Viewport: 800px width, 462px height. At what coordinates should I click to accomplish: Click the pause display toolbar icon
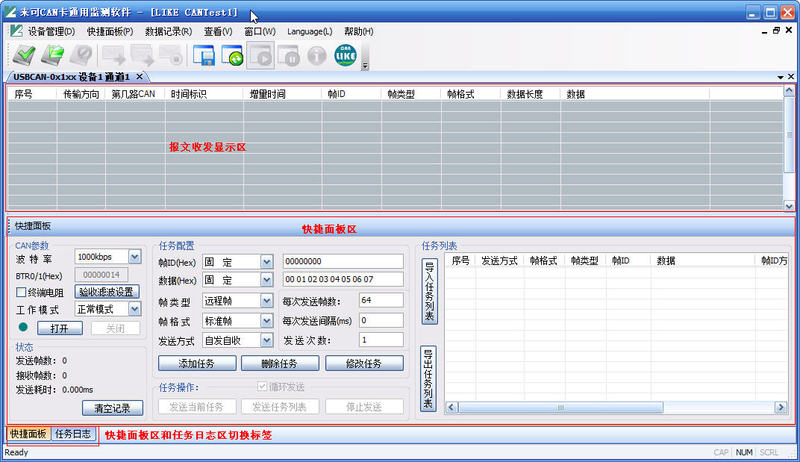288,56
